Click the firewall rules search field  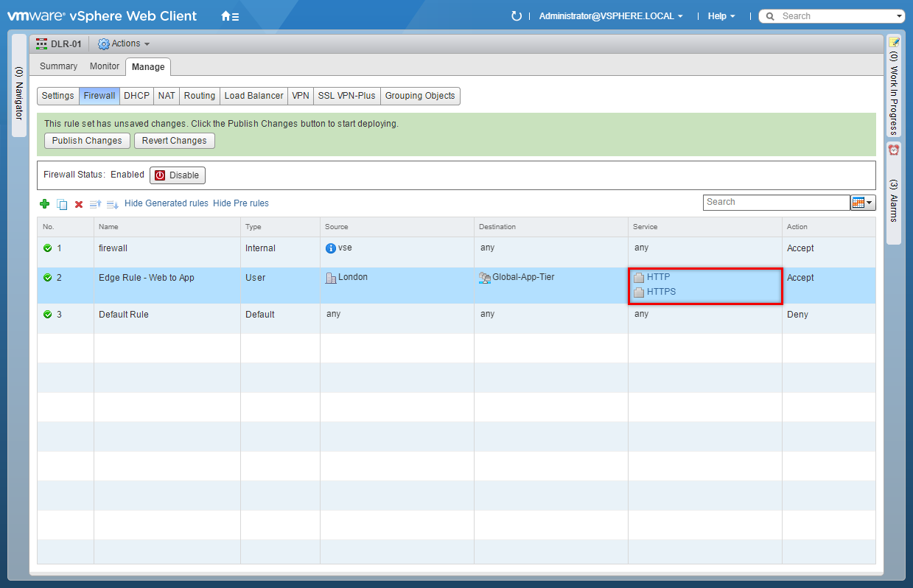point(776,203)
